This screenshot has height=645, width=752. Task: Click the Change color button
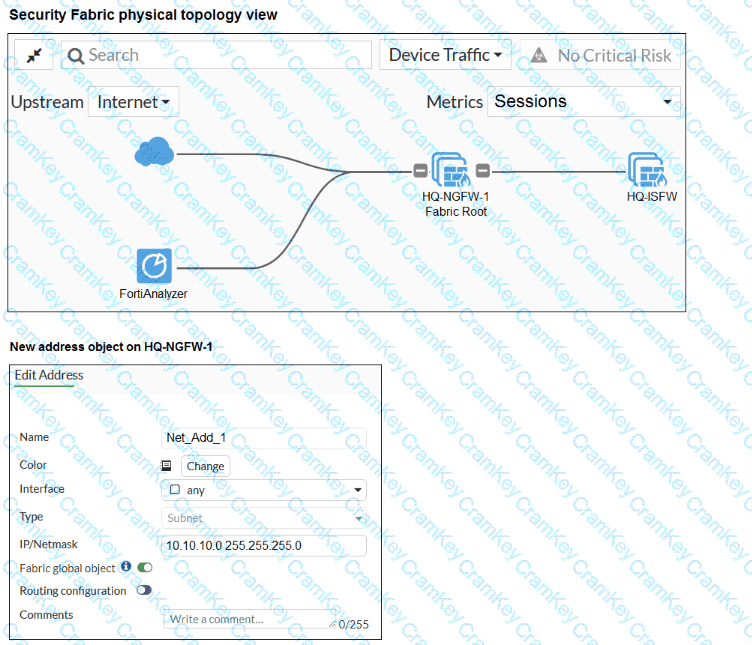click(205, 466)
